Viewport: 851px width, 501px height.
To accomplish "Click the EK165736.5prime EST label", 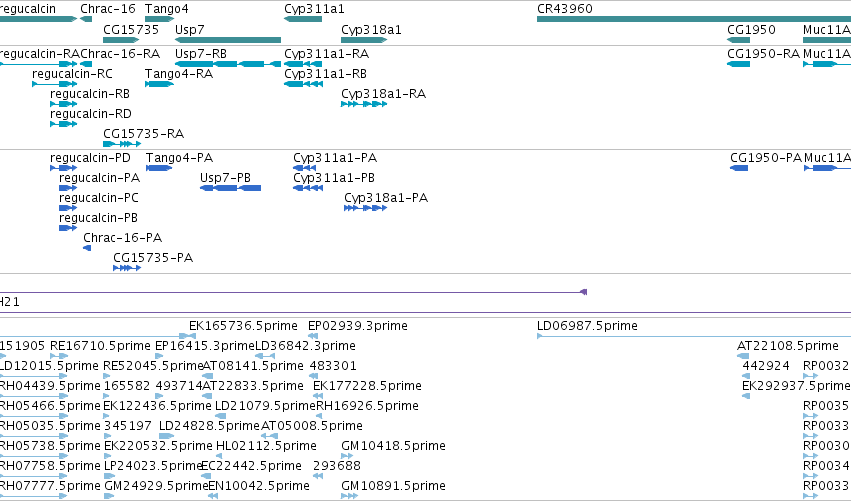I will 243,326.
